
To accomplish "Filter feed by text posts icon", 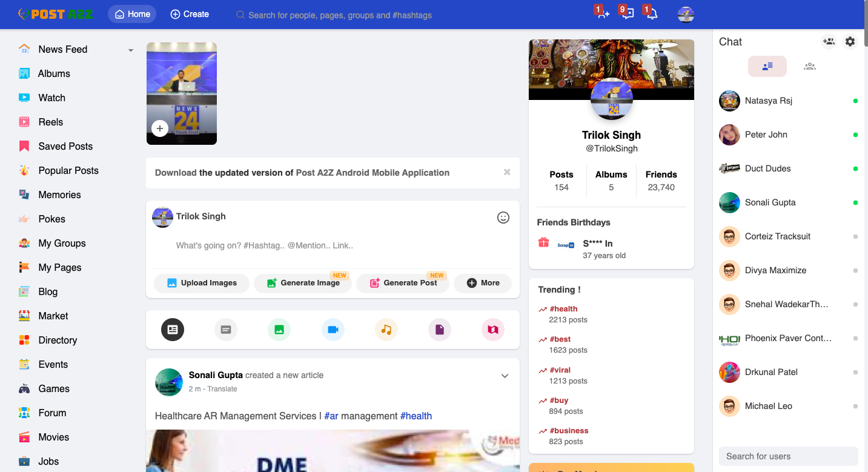I will [x=226, y=330].
